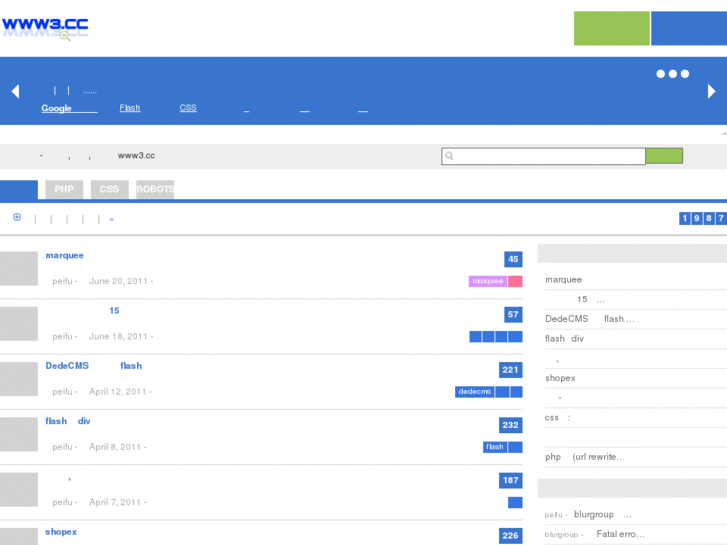Select the second carousel dot indicator
Screen dimensions: 727x545
pos(672,74)
